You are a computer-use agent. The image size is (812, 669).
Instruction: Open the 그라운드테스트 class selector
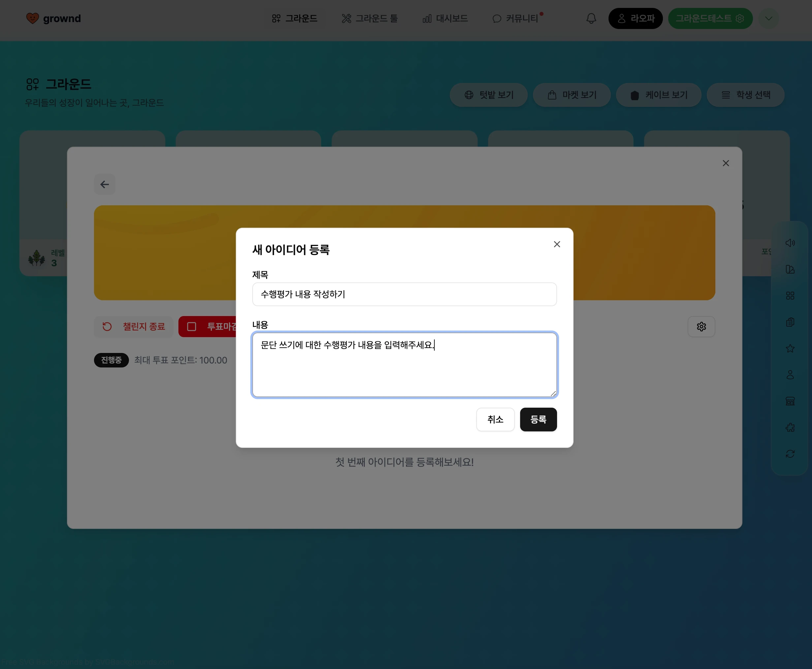click(x=710, y=18)
